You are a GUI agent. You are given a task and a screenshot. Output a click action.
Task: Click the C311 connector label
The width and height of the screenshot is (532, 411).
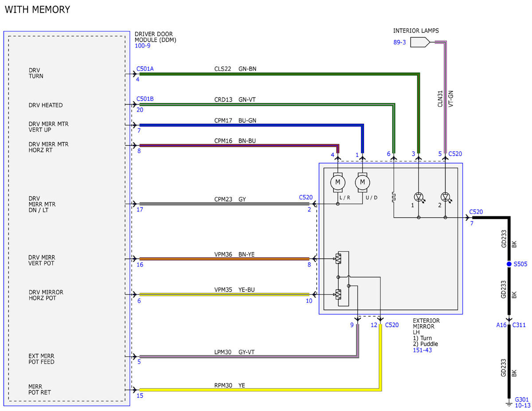(x=519, y=325)
